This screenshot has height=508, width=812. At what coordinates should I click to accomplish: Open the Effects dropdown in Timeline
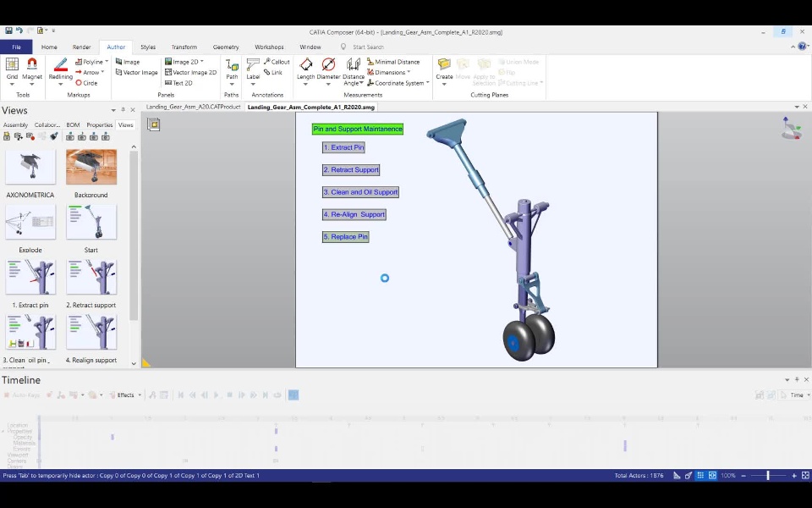click(x=140, y=395)
